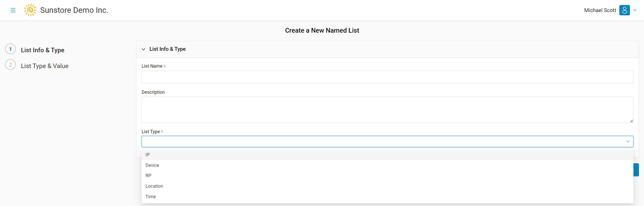Click the step 1 circle icon
Screen dimensions: 644x206
[11, 49]
